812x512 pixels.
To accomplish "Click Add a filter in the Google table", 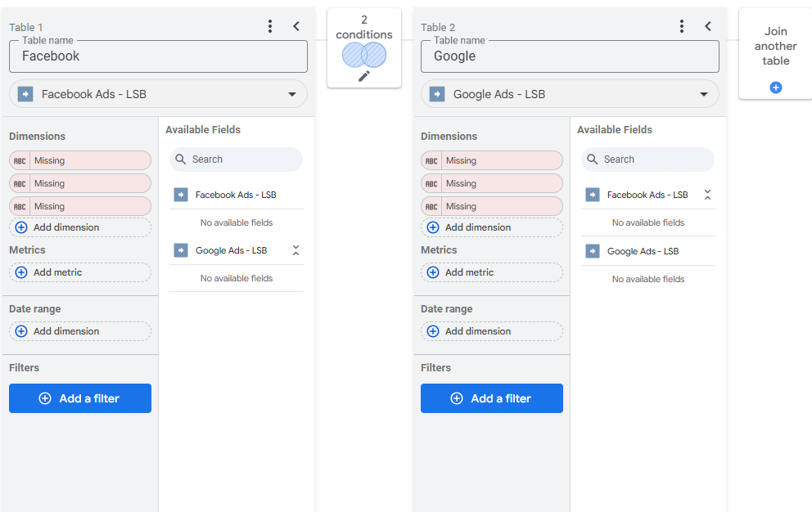I will point(491,398).
